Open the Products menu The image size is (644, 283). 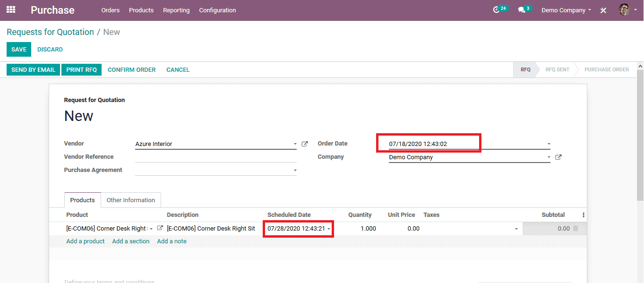(141, 10)
